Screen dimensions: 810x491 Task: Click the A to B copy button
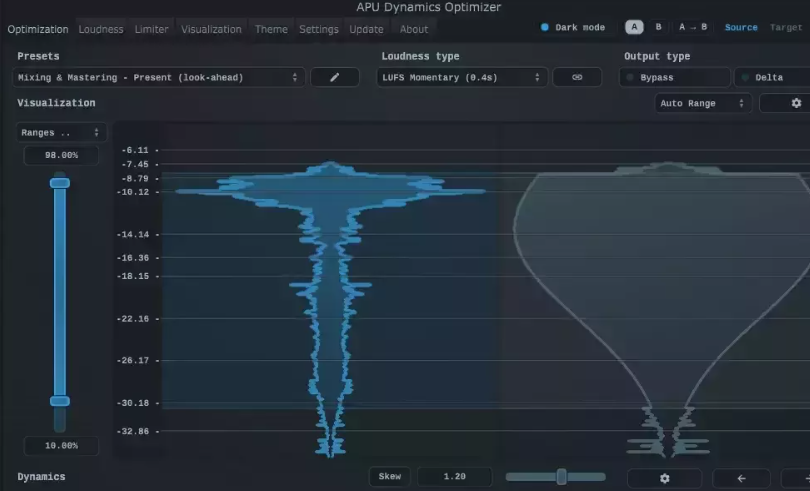point(692,27)
